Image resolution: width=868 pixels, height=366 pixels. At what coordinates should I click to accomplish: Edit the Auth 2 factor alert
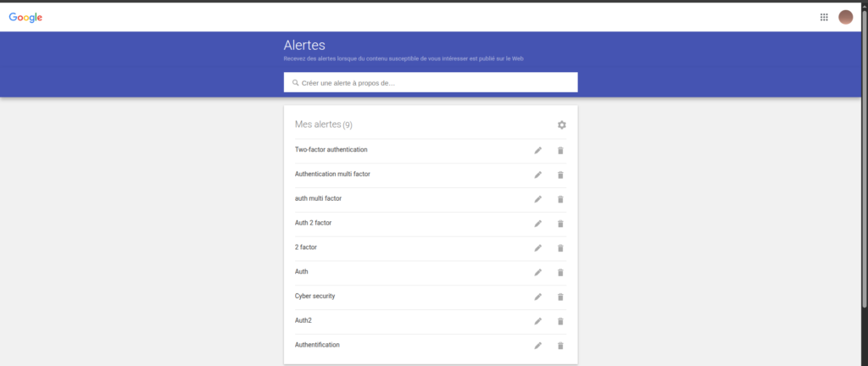tap(537, 224)
